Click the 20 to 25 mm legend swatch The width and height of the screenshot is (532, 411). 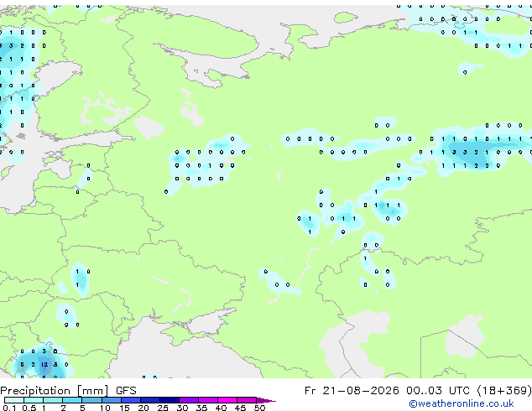click(x=150, y=400)
